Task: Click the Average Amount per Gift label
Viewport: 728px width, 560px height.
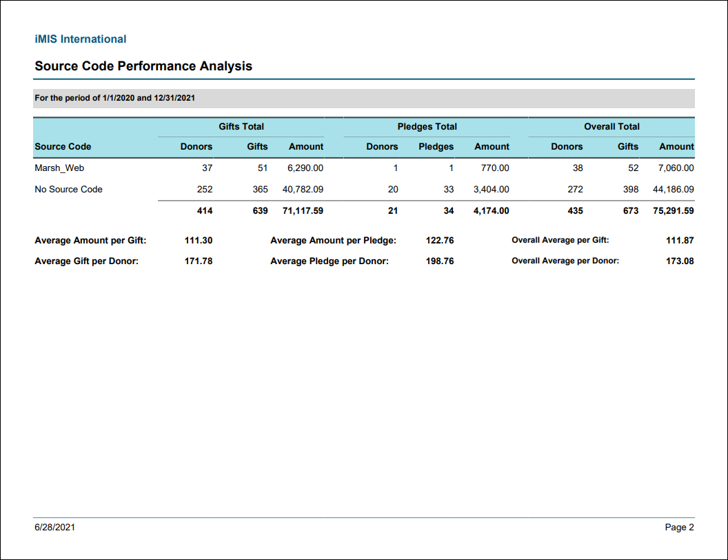Action: (x=90, y=241)
